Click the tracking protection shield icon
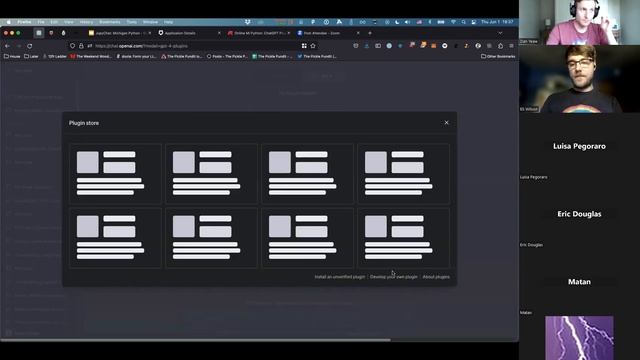 click(x=72, y=46)
